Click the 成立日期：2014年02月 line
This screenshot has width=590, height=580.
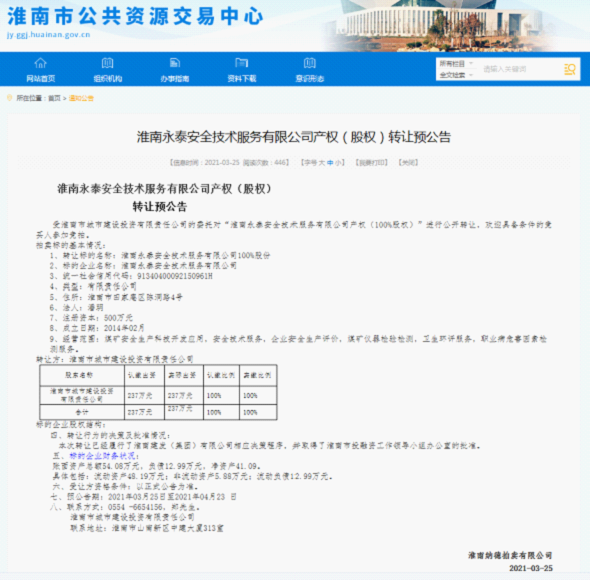[97, 328]
